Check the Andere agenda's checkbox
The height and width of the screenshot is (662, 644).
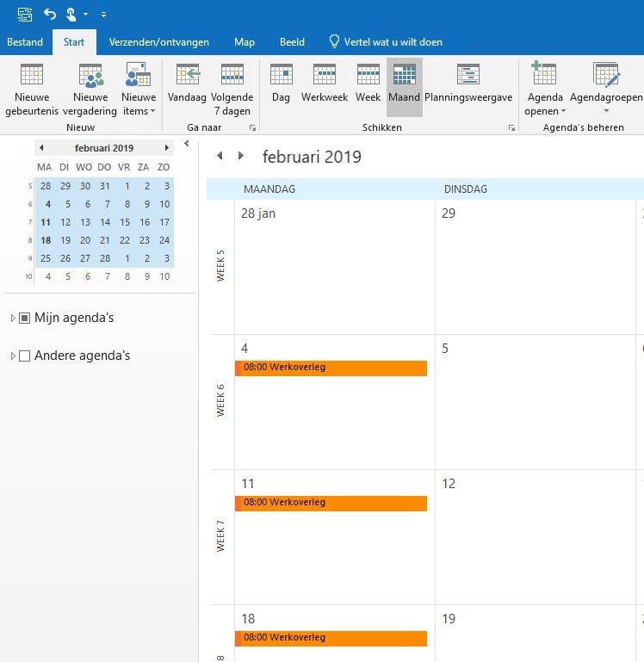(x=24, y=356)
